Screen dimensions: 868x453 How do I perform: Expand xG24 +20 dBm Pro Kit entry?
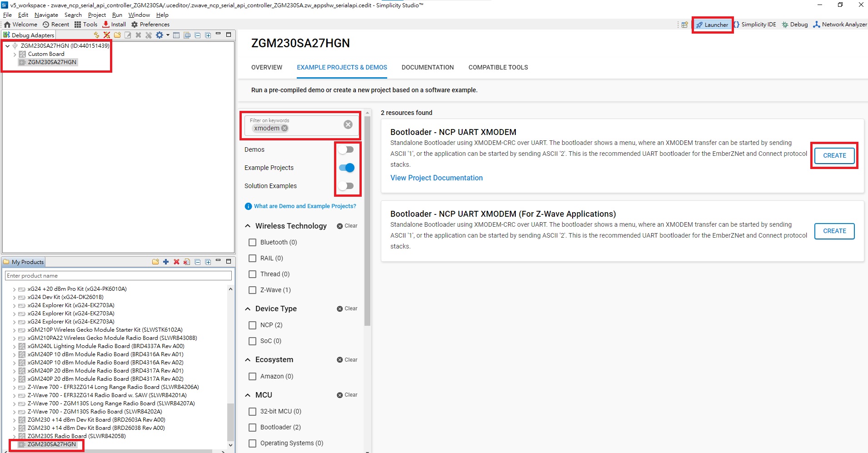[x=14, y=289]
